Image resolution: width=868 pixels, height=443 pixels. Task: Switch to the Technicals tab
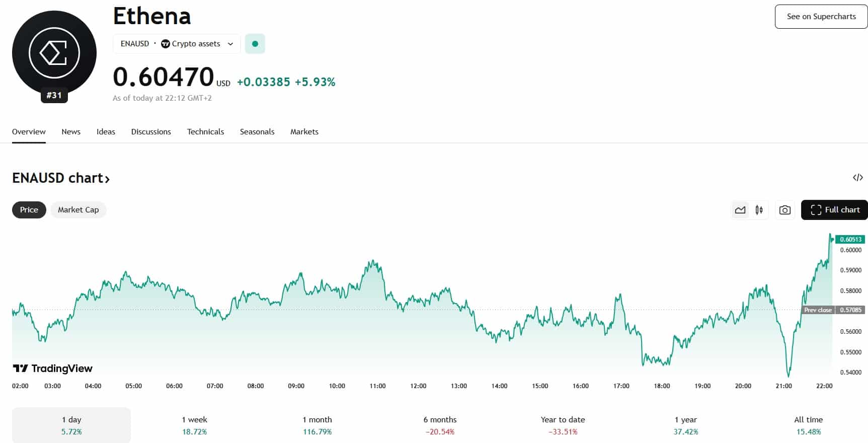pyautogui.click(x=205, y=132)
